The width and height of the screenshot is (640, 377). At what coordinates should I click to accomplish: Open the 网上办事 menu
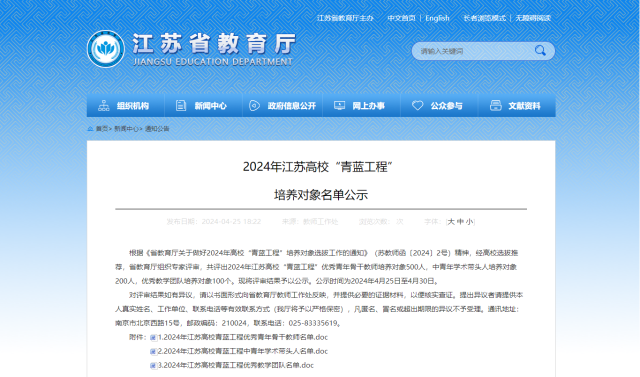click(x=362, y=106)
